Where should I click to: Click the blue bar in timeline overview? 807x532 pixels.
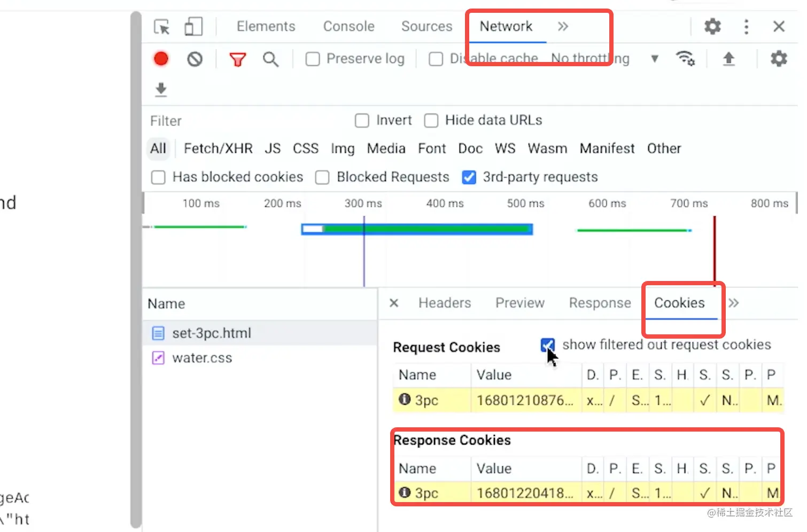[417, 229]
